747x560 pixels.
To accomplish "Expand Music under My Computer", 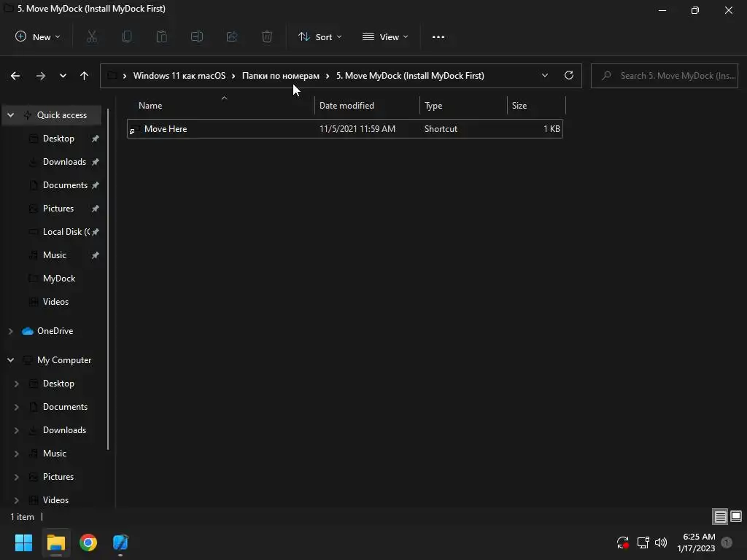I will point(16,454).
